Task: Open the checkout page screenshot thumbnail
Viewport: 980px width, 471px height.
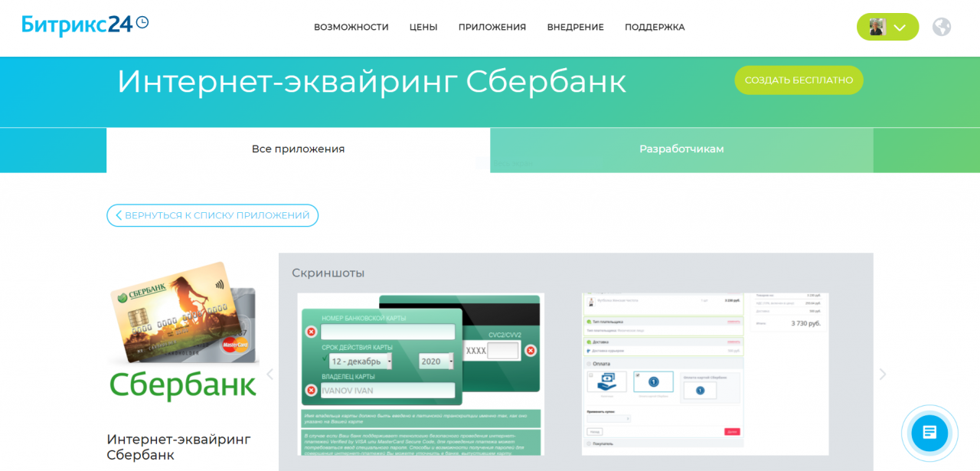Action: pos(704,374)
